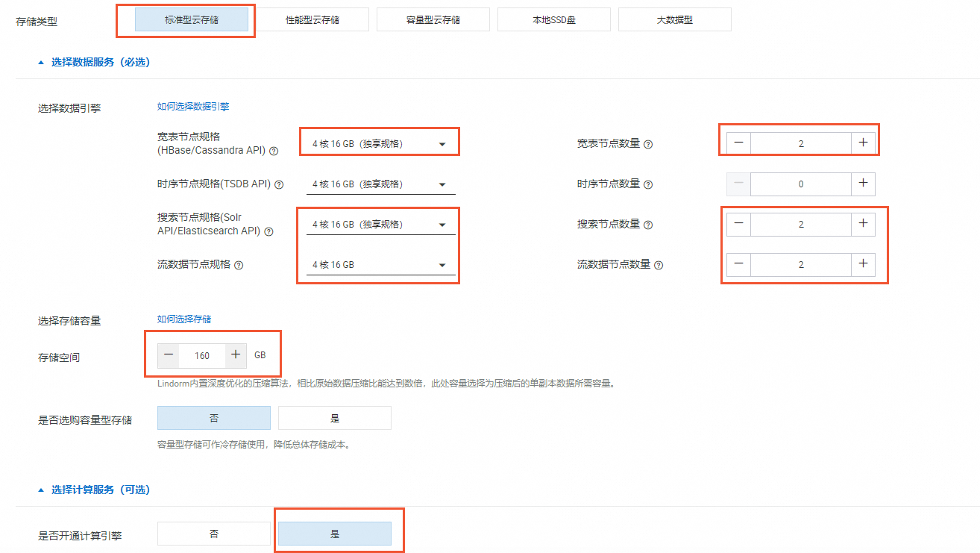Open help icon beside 宽表节点规格 label

pos(274,151)
